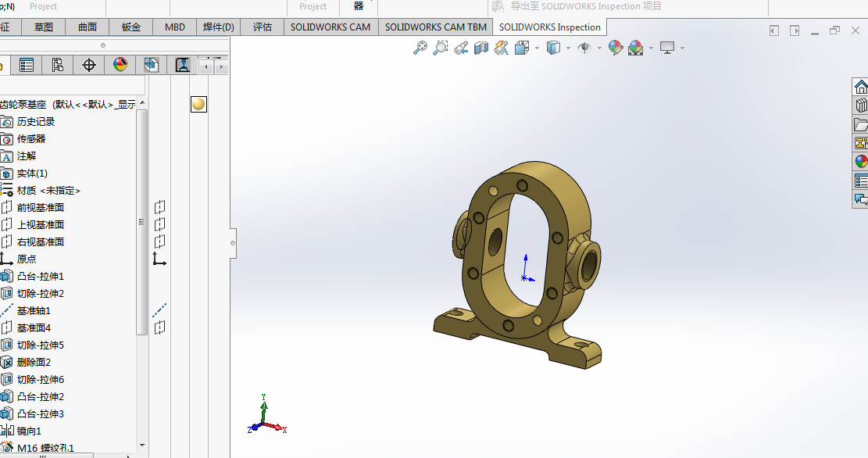Toggle the 基准轴1 axis visibility icon
This screenshot has width=868, height=458.
click(159, 310)
